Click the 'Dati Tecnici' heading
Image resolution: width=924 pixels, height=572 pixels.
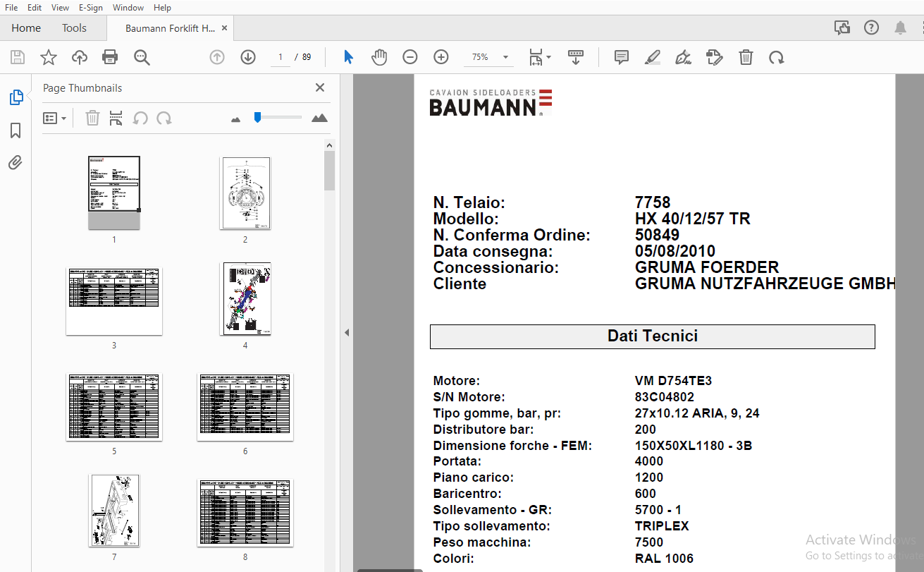pyautogui.click(x=653, y=336)
